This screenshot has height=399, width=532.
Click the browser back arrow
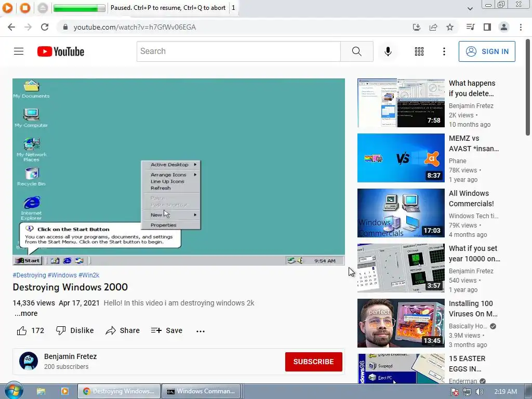point(11,27)
